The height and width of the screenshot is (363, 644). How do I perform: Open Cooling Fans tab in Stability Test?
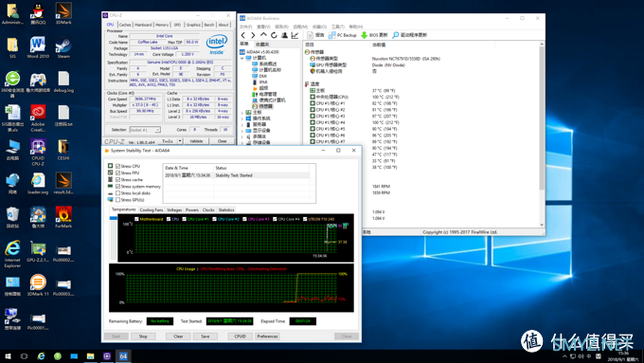(152, 210)
